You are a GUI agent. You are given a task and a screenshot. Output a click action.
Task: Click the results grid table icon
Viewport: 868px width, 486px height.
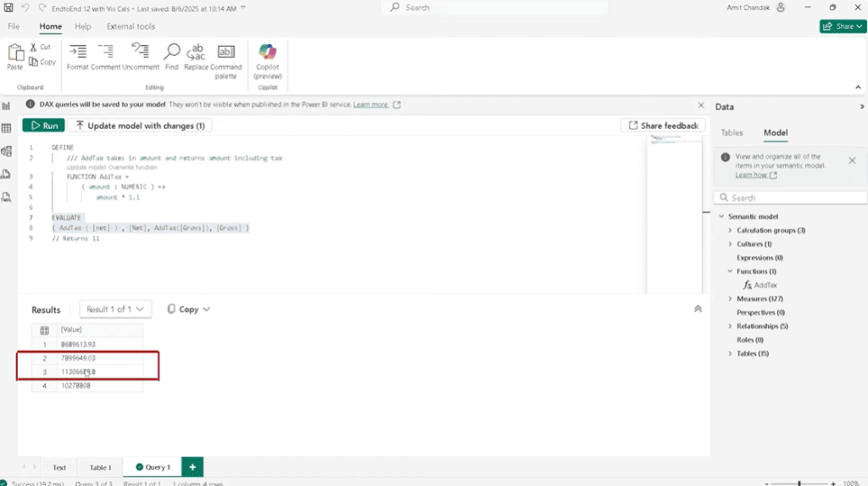(x=44, y=330)
